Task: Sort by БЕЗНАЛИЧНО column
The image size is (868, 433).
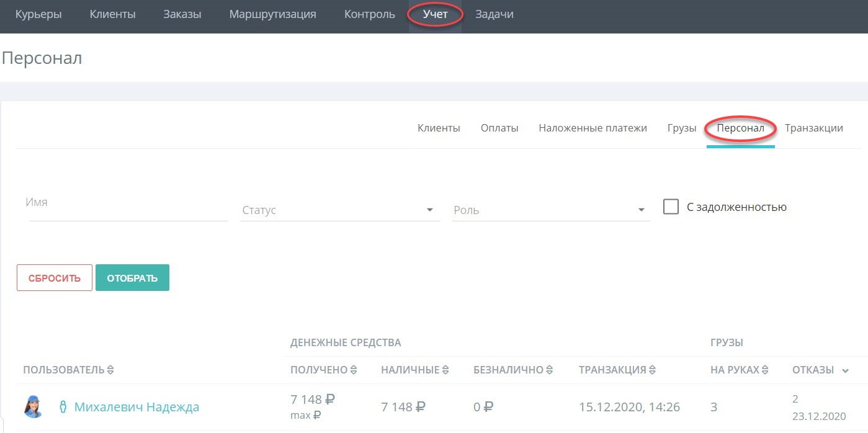Action: (x=513, y=370)
